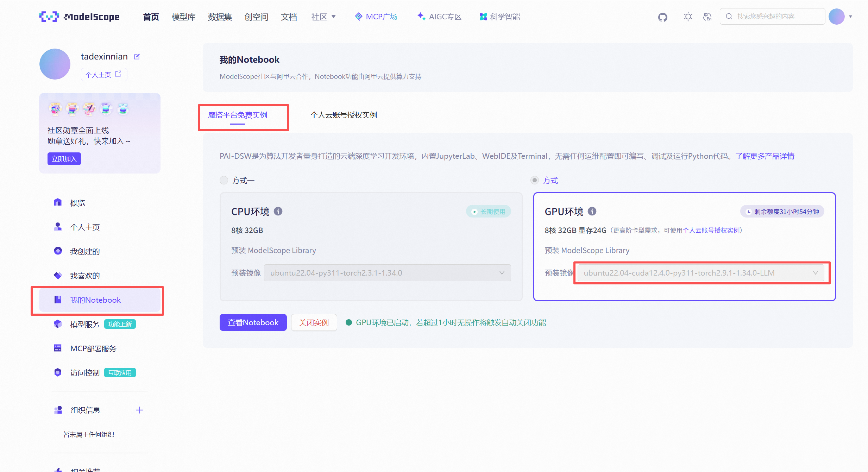Click the GPU环境 info icon
The height and width of the screenshot is (472, 868).
(x=592, y=211)
